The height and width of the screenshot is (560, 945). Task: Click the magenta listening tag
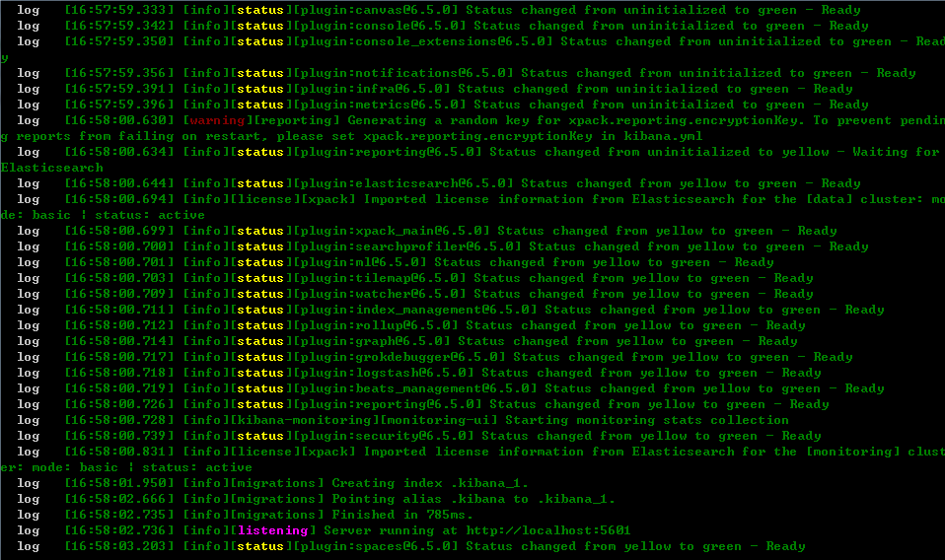tap(273, 530)
